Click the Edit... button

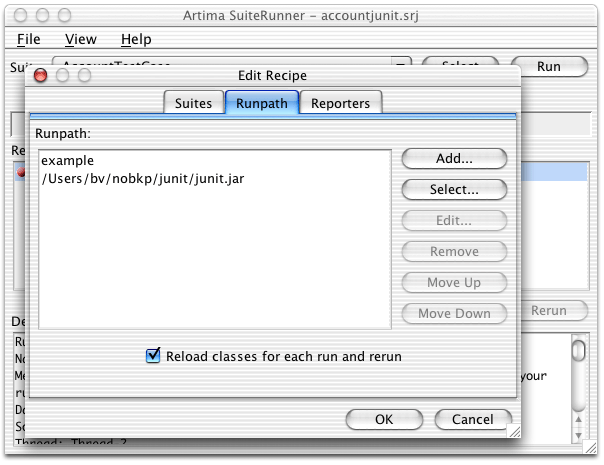pos(454,220)
